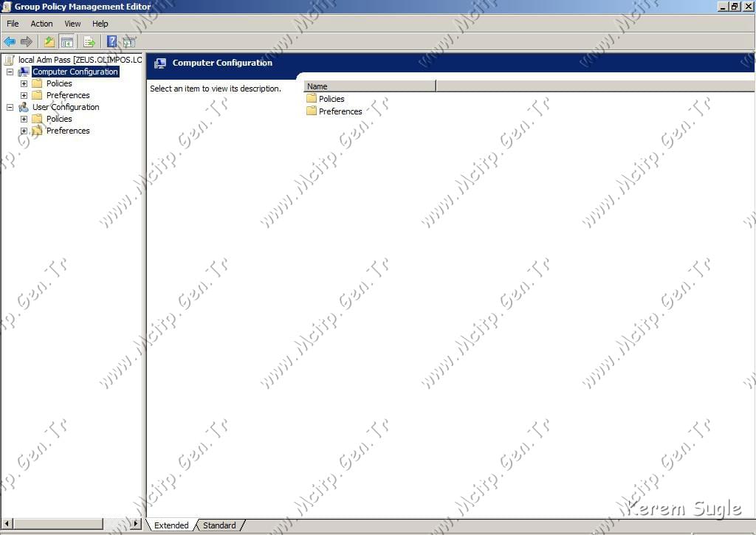Image resolution: width=756 pixels, height=535 pixels.
Task: Switch to the Standard tab
Action: tap(219, 525)
